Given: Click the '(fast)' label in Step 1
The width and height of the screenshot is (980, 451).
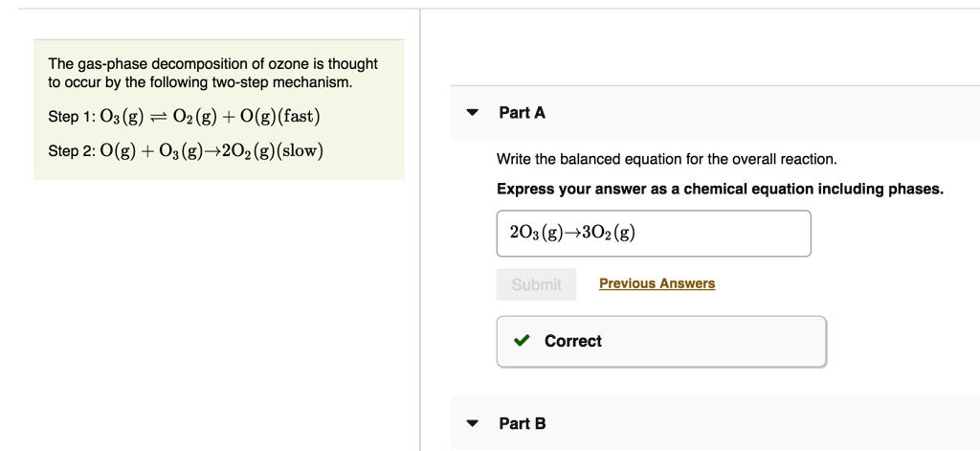Looking at the screenshot, I should tap(293, 117).
